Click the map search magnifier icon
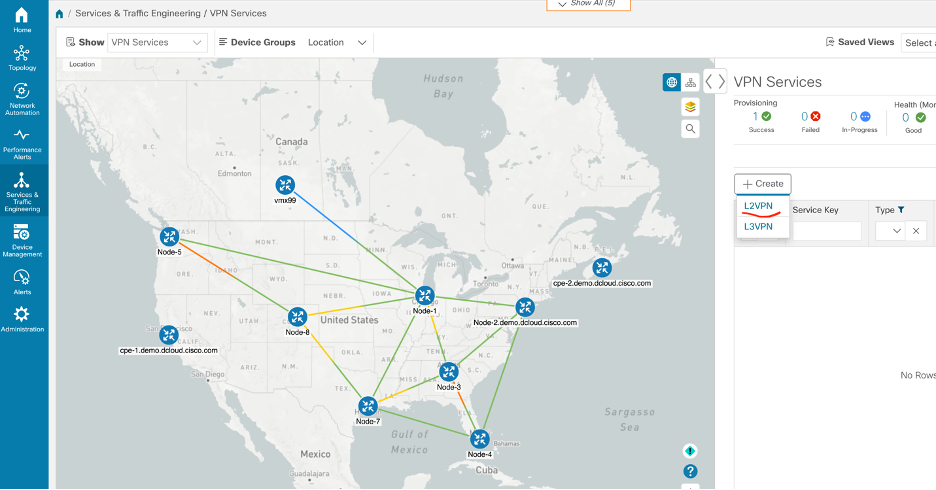This screenshot has height=490, width=936. point(691,129)
